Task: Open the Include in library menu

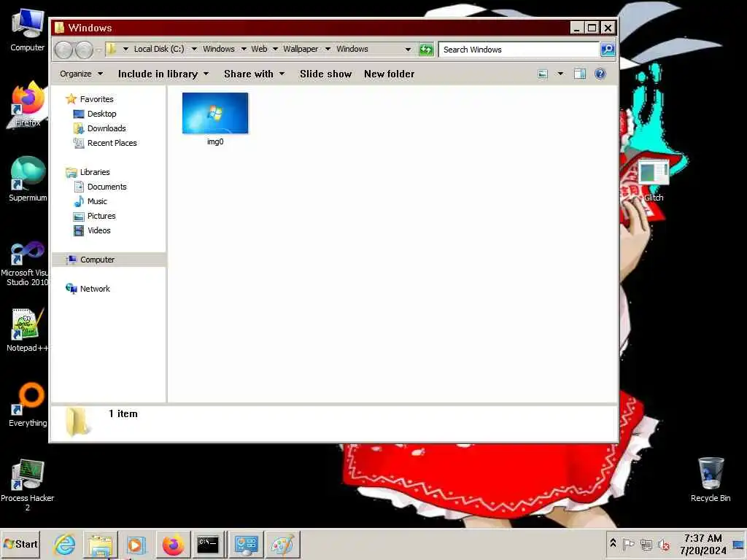Action: tap(163, 74)
